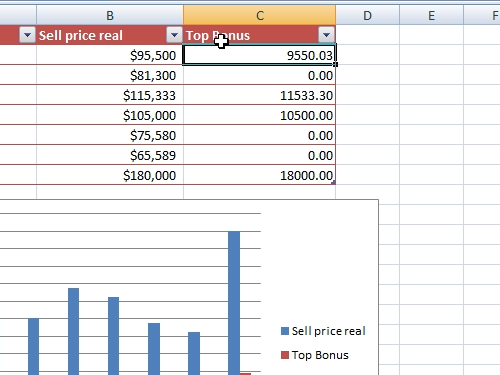The image size is (500, 375).
Task: Select column E header
Action: [431, 15]
